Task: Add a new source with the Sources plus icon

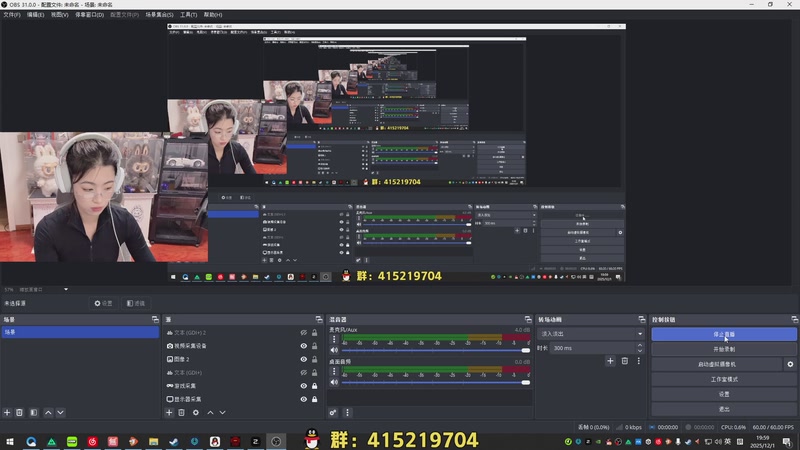Action: click(x=169, y=412)
